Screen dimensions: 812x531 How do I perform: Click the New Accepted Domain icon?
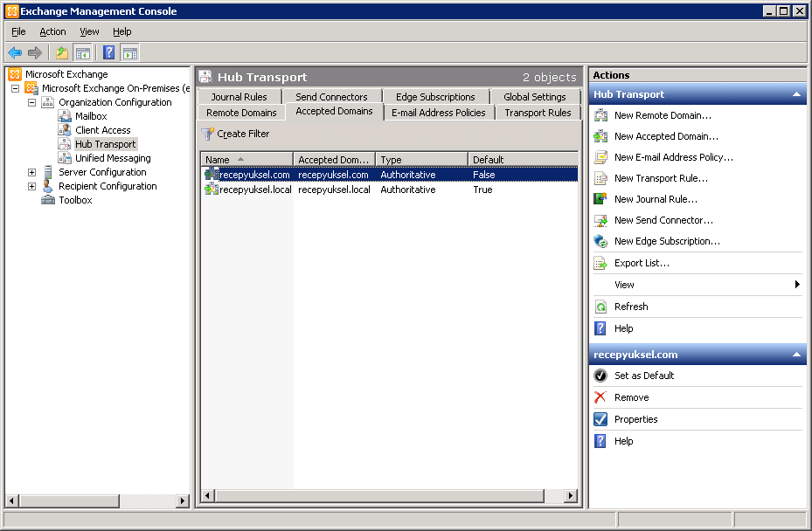tap(600, 136)
